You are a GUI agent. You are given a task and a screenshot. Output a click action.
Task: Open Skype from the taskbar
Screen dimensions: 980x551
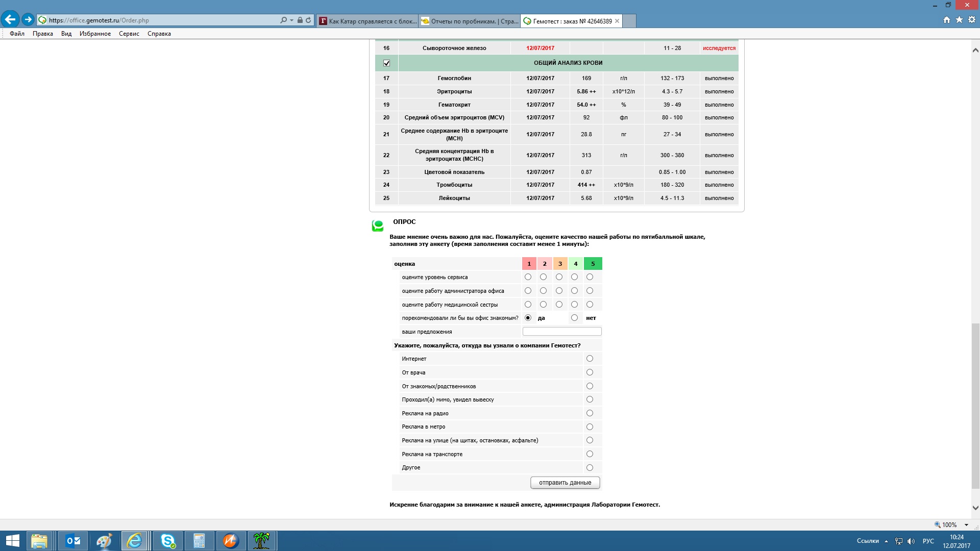167,541
